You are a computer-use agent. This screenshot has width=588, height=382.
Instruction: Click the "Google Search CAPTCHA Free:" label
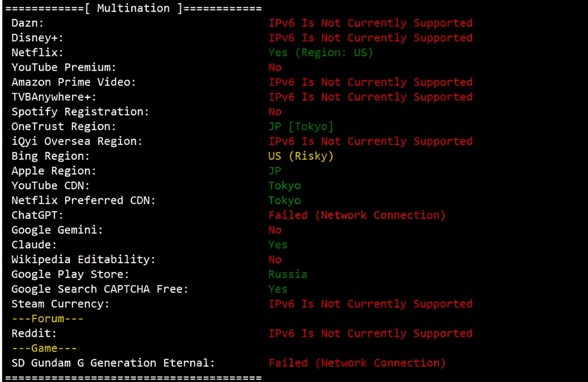coord(100,289)
